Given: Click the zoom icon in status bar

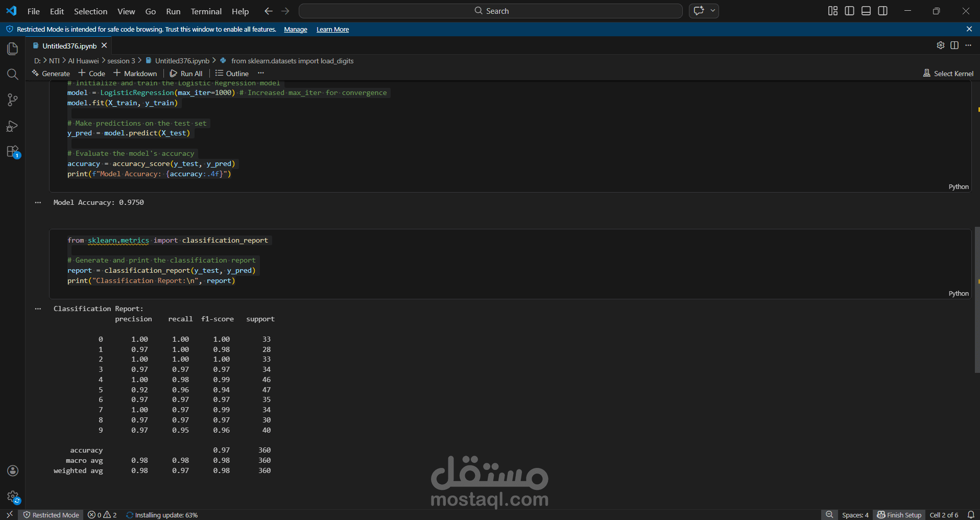Looking at the screenshot, I should point(830,515).
